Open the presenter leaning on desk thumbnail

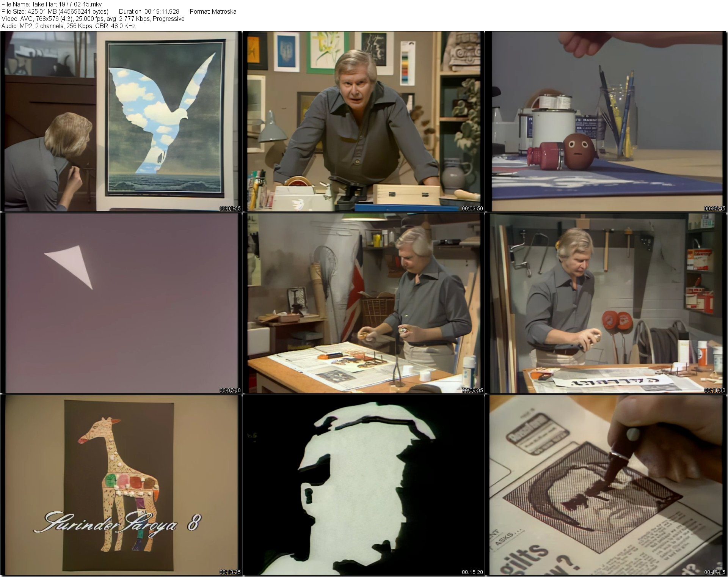(x=363, y=121)
